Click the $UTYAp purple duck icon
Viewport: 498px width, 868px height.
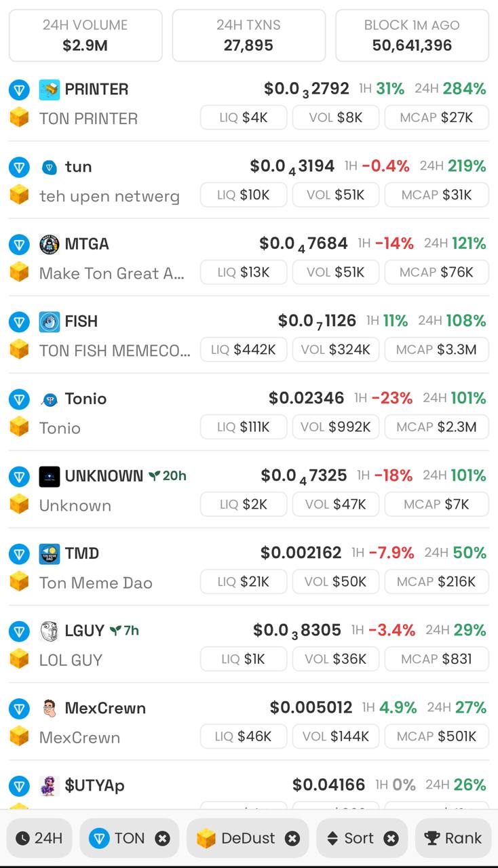(x=50, y=785)
